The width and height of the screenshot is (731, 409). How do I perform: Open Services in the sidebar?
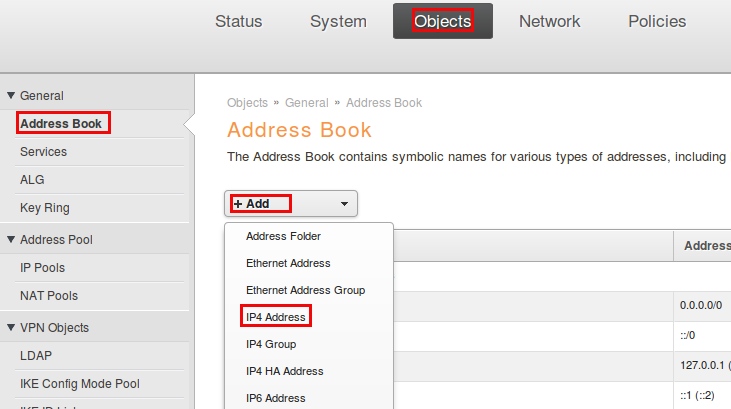(x=43, y=152)
